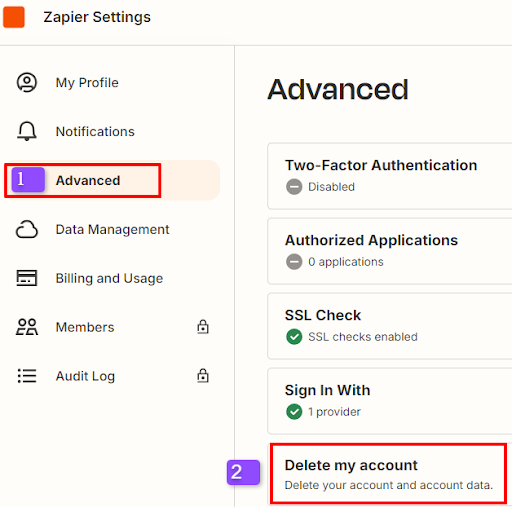Click the My Profile user icon
Screen dimensions: 512x507
tap(27, 82)
